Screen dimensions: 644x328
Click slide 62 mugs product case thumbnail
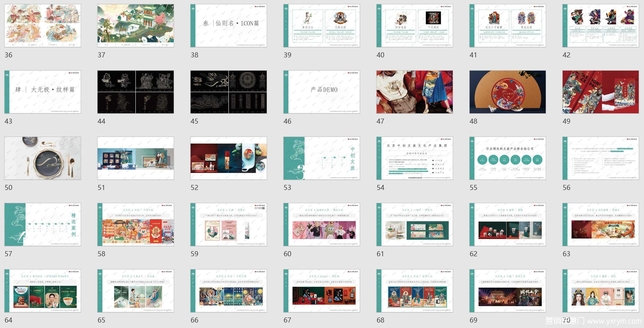point(508,224)
